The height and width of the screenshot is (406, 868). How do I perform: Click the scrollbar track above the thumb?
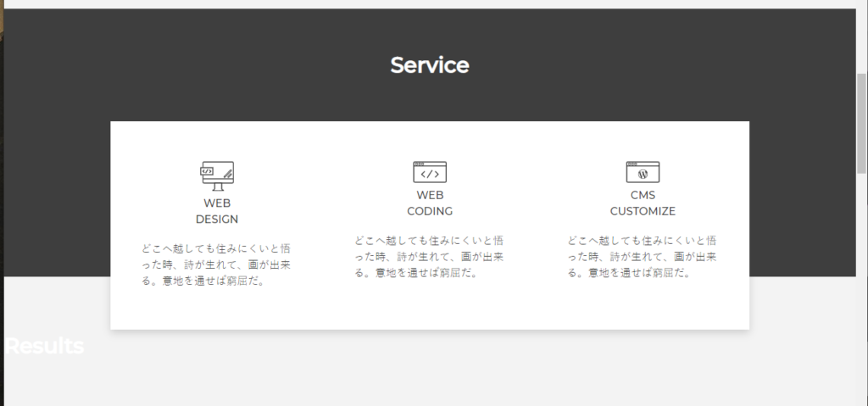click(861, 38)
